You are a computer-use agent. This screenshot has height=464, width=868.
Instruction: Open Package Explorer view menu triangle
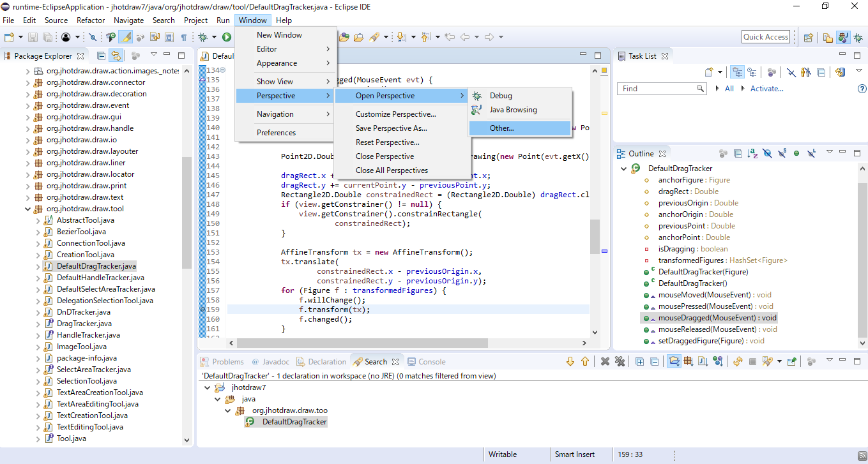coord(153,55)
